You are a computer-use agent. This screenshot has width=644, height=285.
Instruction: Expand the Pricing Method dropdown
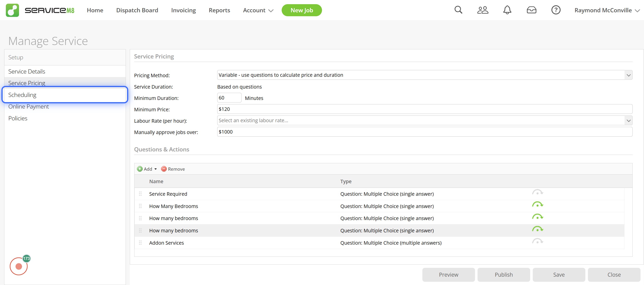[628, 75]
